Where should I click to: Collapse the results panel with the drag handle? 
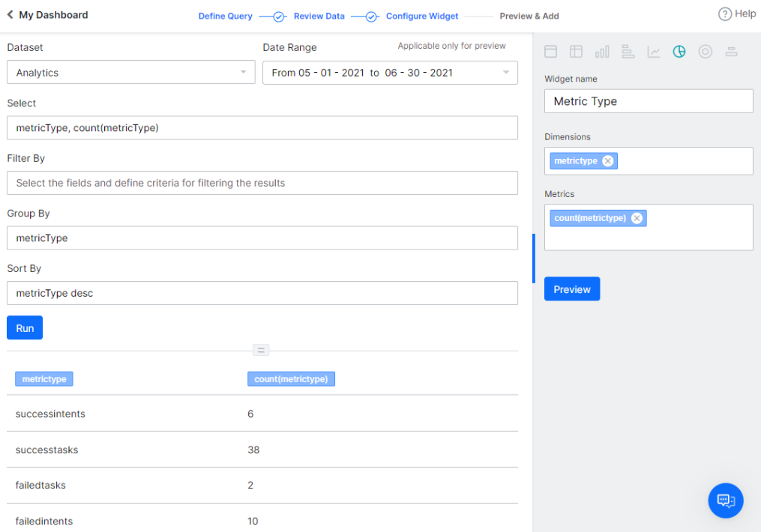click(261, 349)
